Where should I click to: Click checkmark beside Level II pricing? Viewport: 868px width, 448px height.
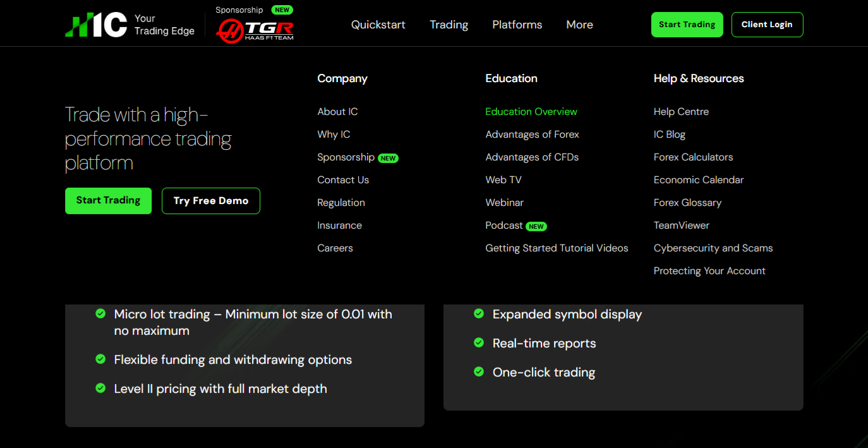click(x=100, y=388)
